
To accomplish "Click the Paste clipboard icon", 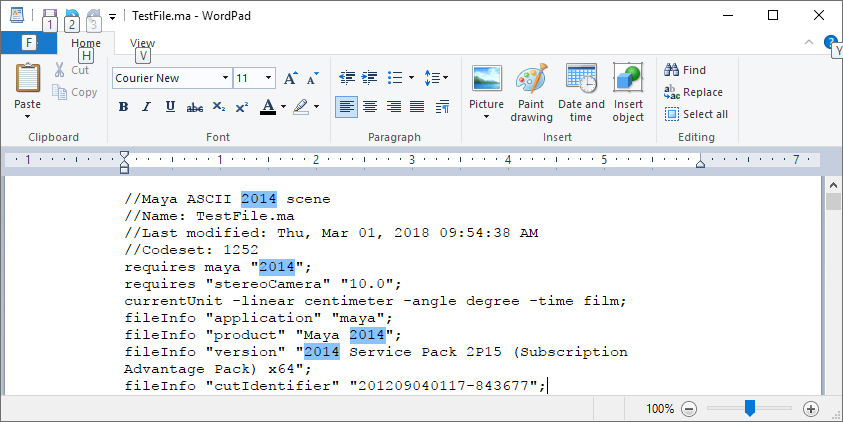I will click(28, 79).
